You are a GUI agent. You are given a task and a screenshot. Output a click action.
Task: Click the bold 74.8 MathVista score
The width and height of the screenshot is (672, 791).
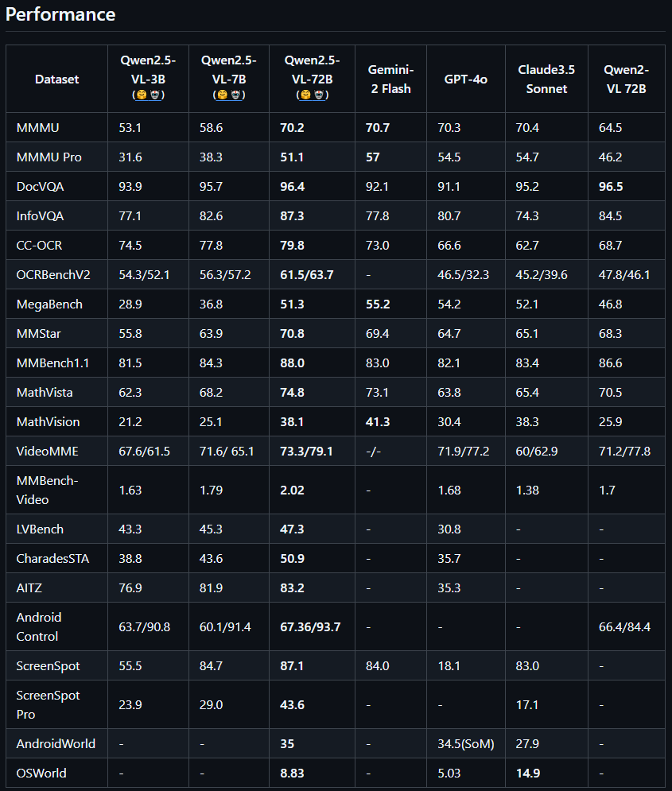tap(293, 393)
